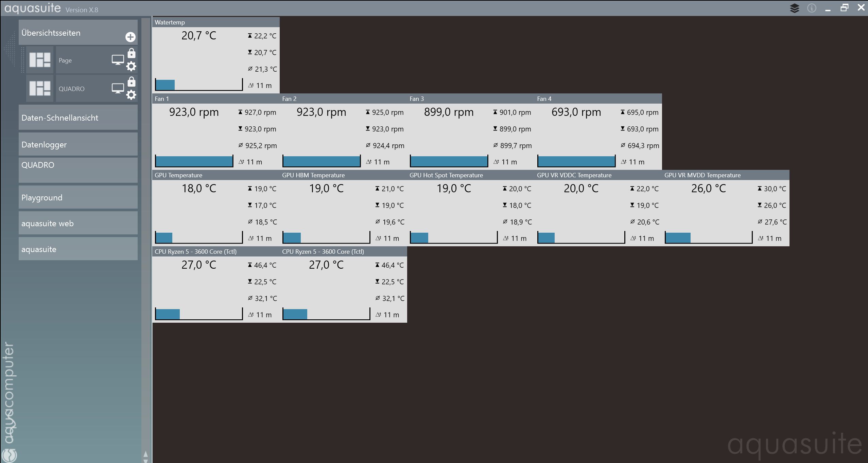
Task: Open the layers stack icon in title bar
Action: pyautogui.click(x=795, y=8)
